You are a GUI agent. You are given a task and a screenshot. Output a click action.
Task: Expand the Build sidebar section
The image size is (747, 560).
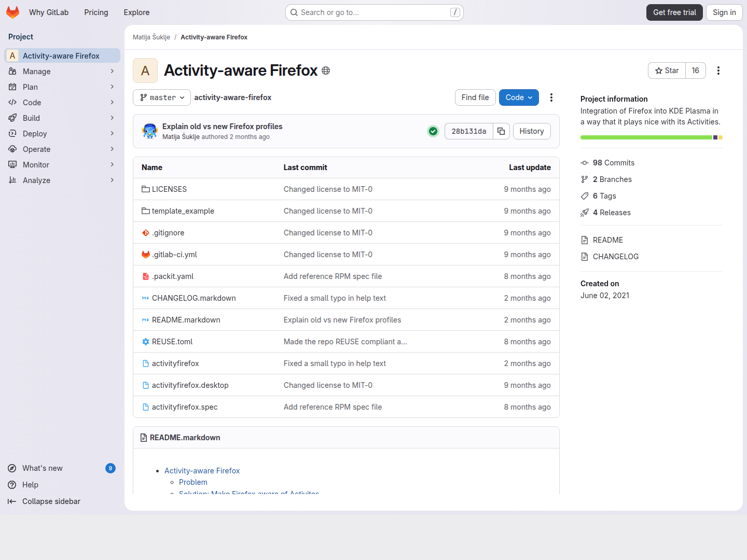click(62, 118)
